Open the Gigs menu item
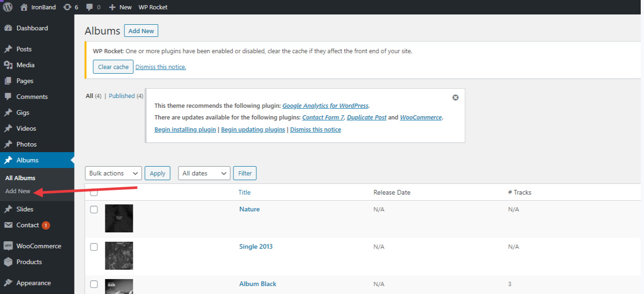This screenshot has width=644, height=294. [x=23, y=112]
